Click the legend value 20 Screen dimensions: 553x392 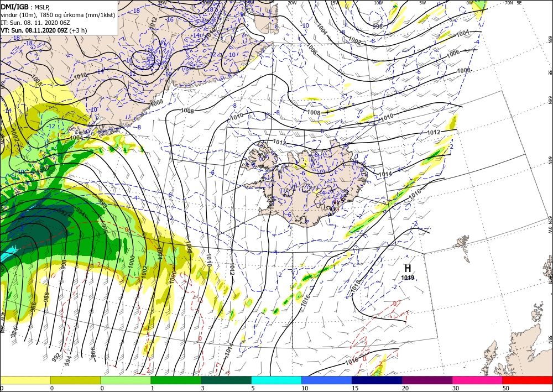(x=405, y=388)
